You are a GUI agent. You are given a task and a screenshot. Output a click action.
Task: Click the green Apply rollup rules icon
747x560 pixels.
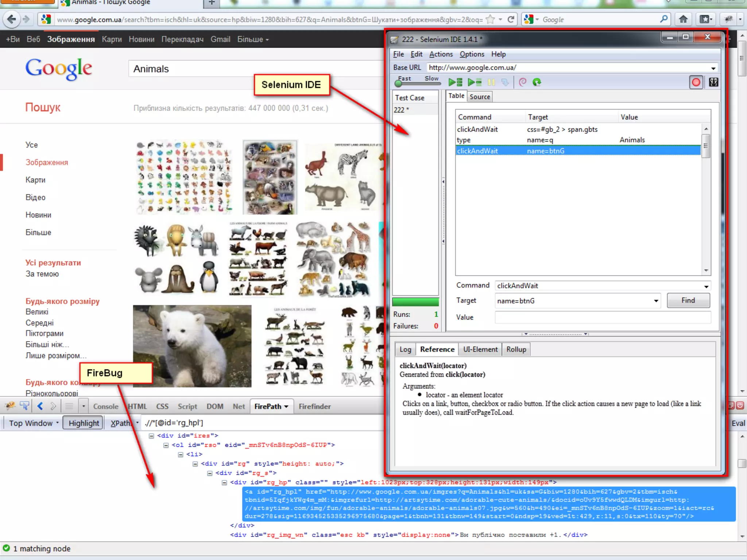(x=537, y=82)
